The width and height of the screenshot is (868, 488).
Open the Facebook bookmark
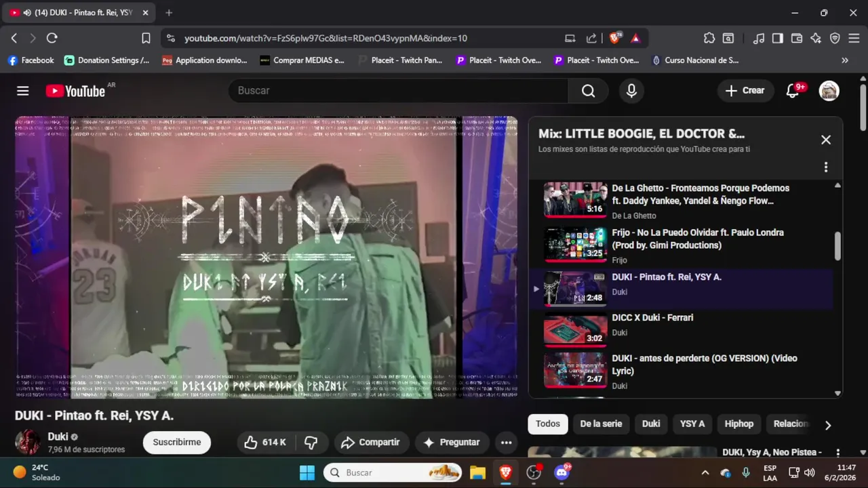click(31, 60)
